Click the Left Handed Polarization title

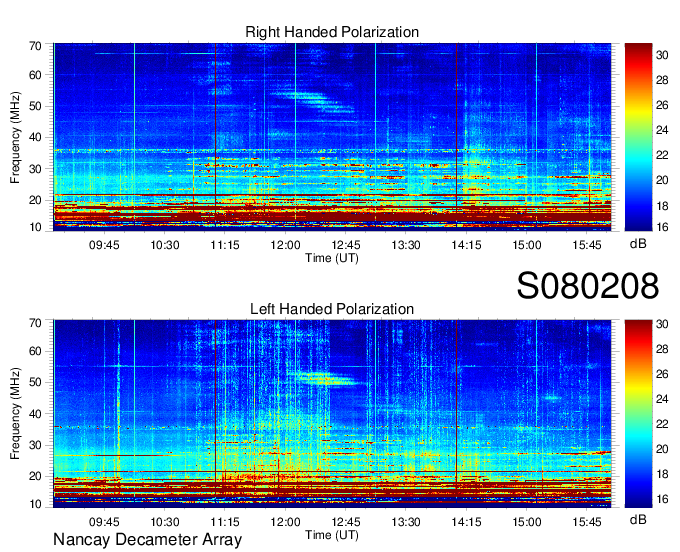point(332,309)
